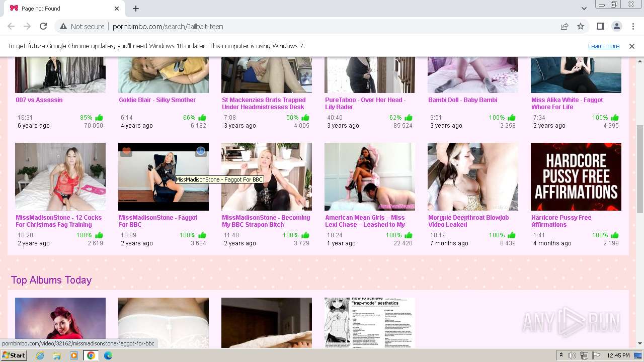Click the browser forward arrow
Screen dimensions: 644x362
click(x=27, y=27)
